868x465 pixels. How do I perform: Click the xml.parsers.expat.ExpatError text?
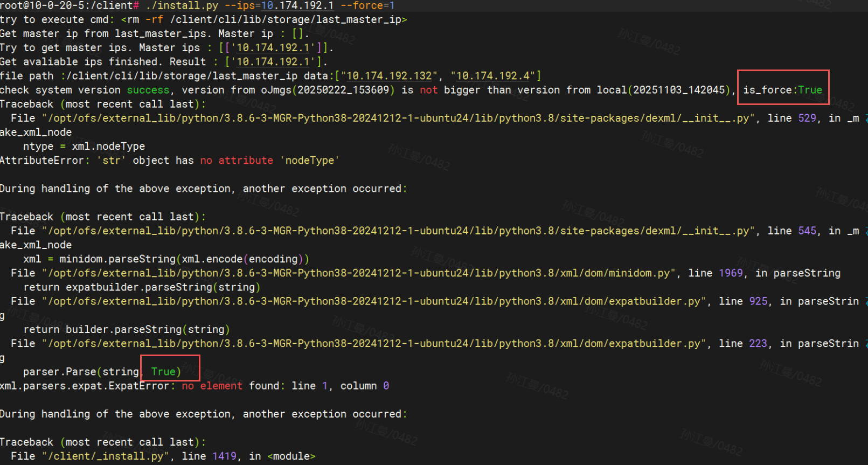coord(86,386)
